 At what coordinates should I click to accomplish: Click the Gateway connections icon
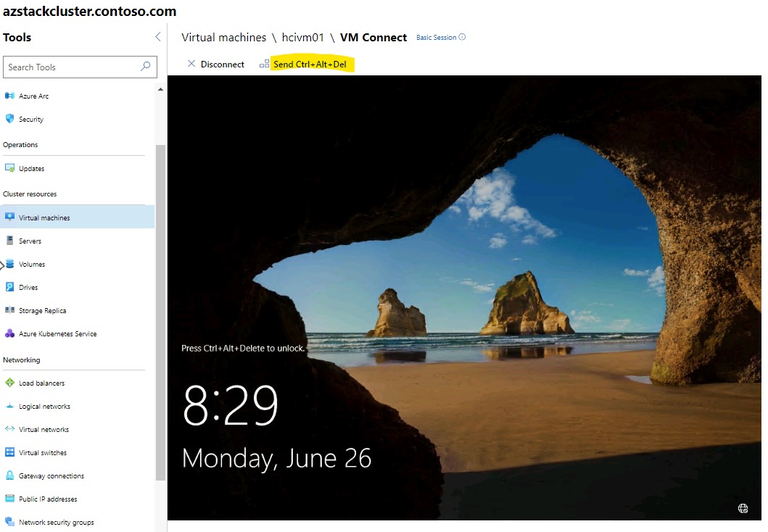point(9,475)
